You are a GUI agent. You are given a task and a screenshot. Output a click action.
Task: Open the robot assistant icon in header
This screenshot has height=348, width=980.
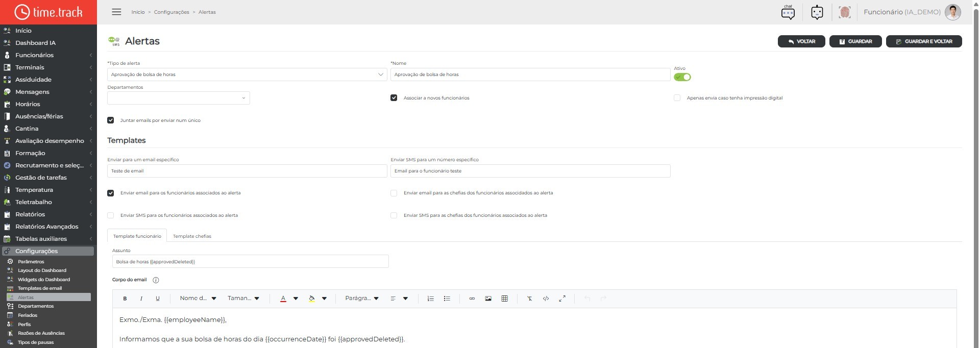[x=817, y=12]
